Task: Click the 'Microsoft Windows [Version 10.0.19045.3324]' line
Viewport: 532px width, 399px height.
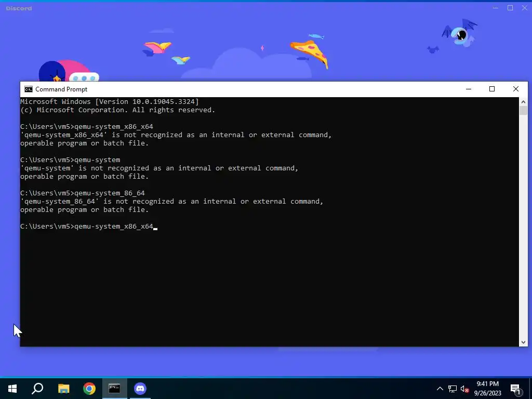Action: click(110, 101)
